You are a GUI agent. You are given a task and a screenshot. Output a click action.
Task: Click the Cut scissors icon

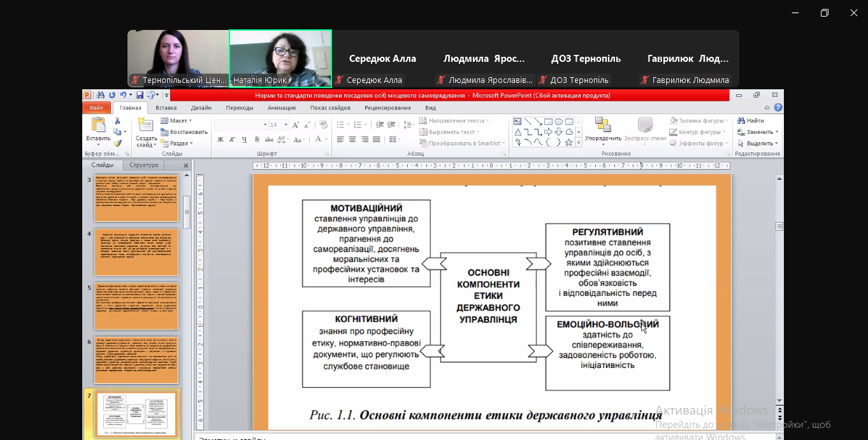tap(117, 121)
